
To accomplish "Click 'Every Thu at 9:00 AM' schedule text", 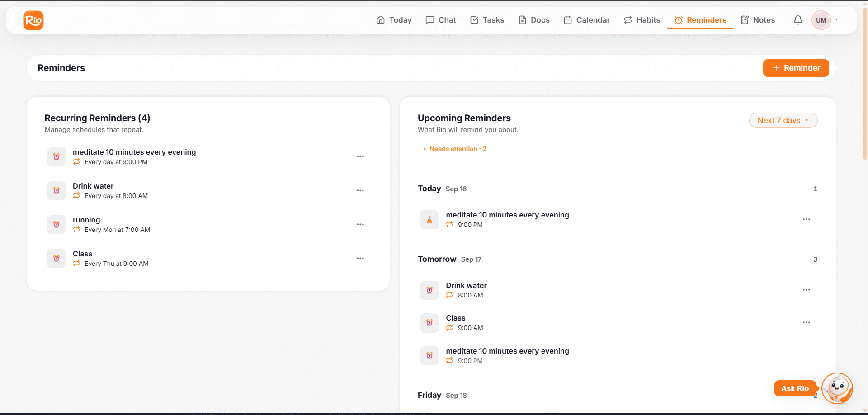I will (117, 264).
